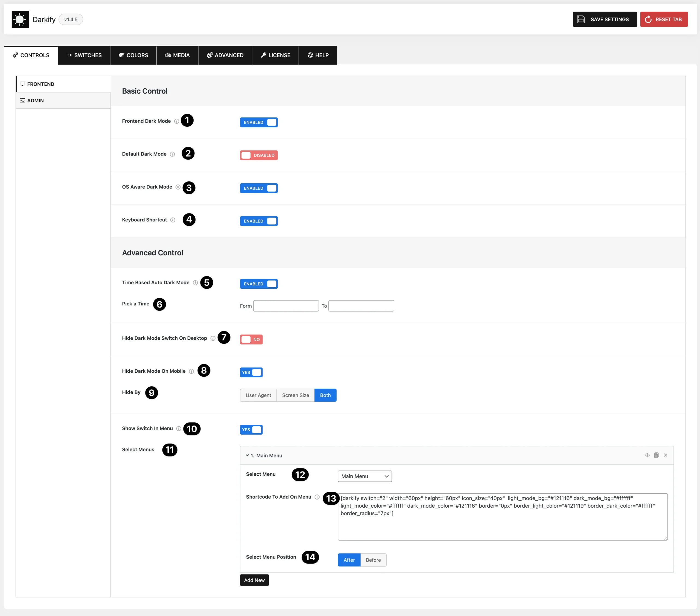Toggle Hide Dark Mode On Mobile switch
This screenshot has width=700, height=616.
(251, 372)
